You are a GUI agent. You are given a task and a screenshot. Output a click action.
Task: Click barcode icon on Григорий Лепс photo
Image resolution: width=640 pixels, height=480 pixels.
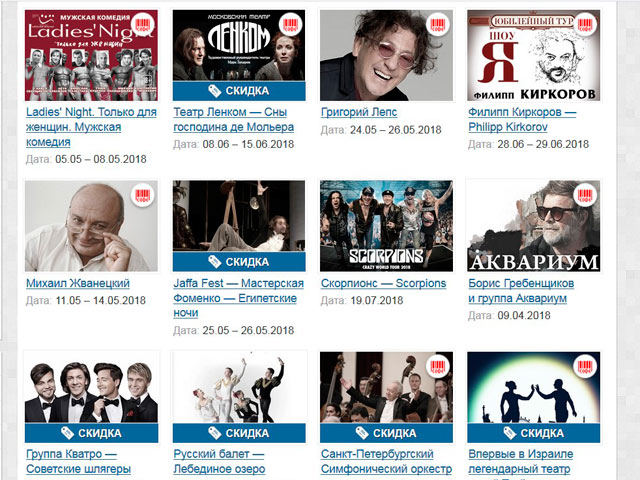(x=438, y=25)
